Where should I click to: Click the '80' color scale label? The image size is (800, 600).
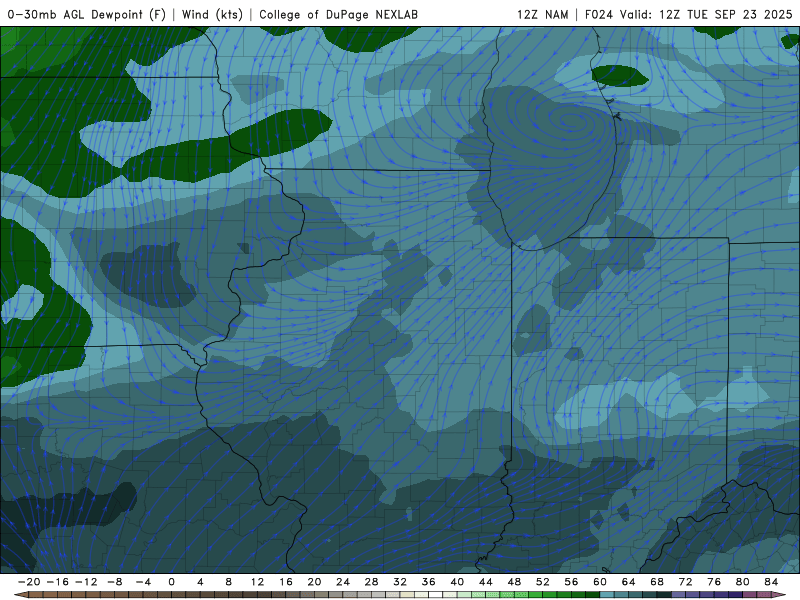tap(743, 582)
